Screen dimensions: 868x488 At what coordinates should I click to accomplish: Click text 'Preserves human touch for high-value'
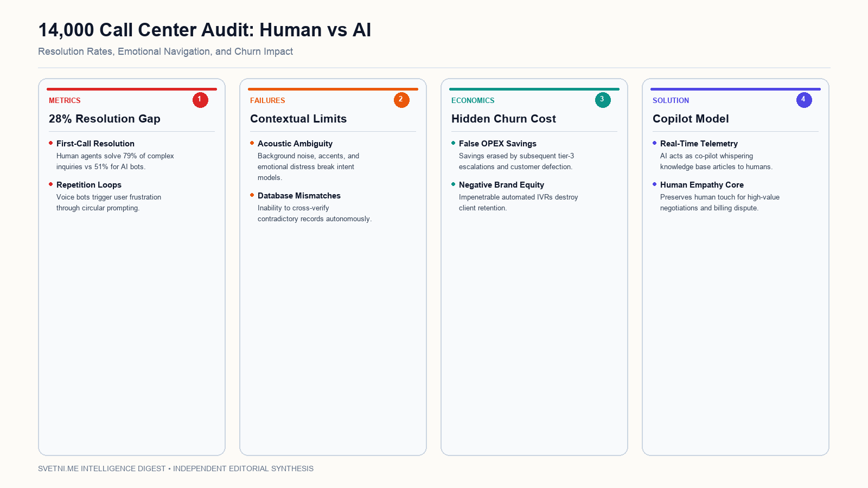coord(720,197)
